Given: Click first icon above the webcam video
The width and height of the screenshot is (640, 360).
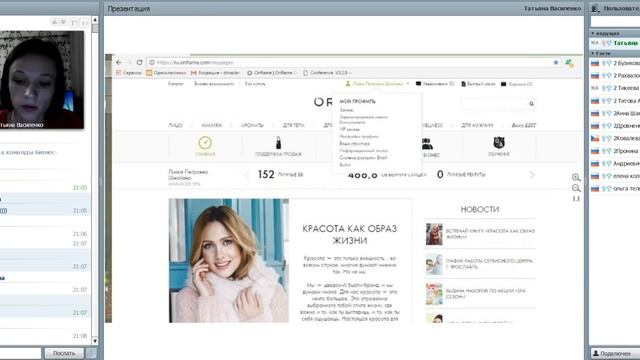Looking at the screenshot, I should pyautogui.click(x=54, y=22).
